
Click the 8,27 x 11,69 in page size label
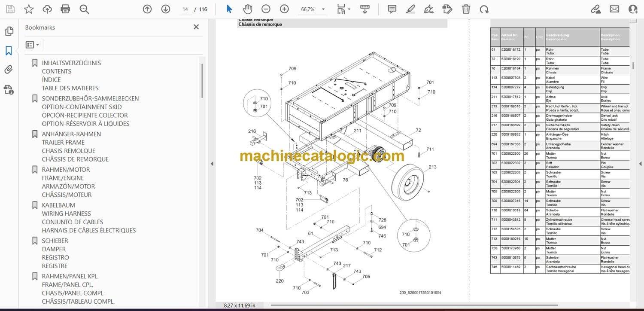(x=239, y=305)
